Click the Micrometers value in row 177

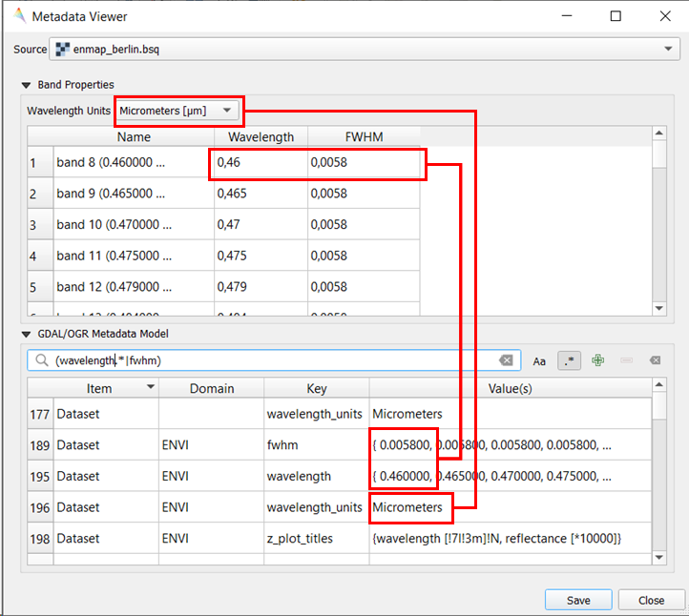point(511,414)
